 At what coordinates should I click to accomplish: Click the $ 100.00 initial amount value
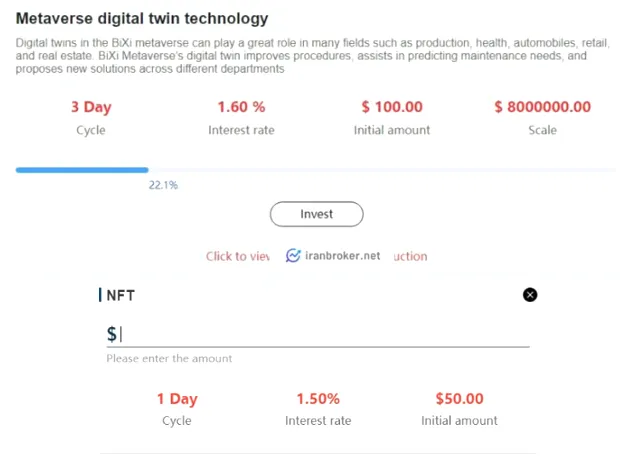click(x=392, y=107)
